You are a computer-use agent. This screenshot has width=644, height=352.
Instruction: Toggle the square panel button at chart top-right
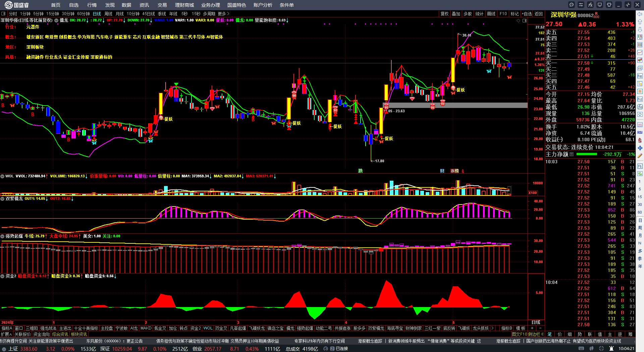525,20
